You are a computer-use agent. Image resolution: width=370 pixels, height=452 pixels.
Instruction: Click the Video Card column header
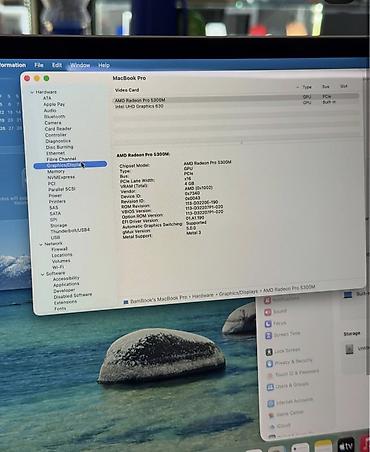pyautogui.click(x=127, y=90)
